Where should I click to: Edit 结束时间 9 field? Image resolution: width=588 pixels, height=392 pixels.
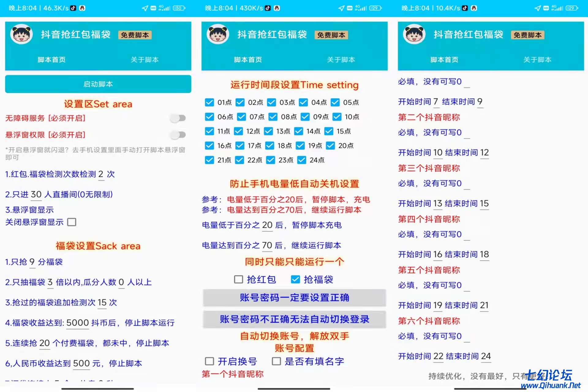point(480,102)
